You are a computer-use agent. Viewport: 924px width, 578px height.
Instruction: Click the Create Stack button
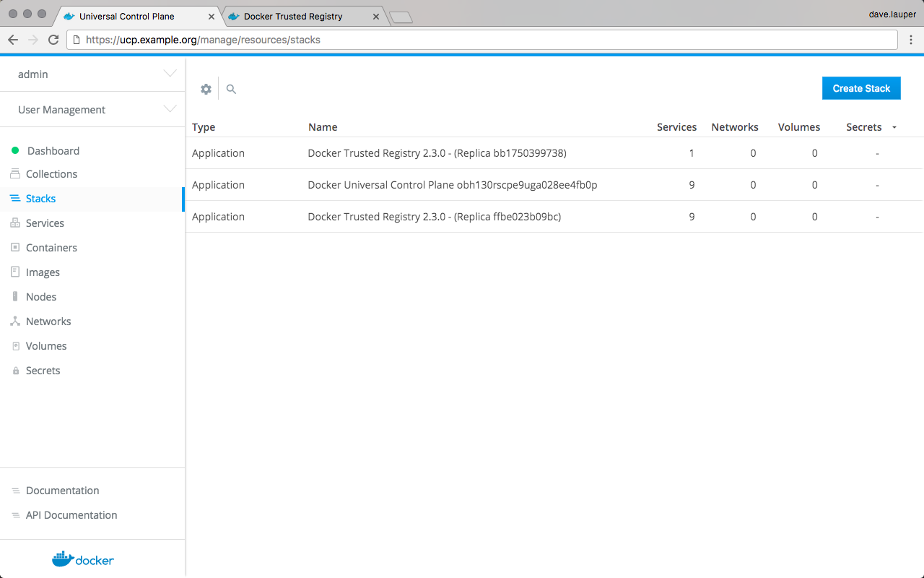coord(861,88)
